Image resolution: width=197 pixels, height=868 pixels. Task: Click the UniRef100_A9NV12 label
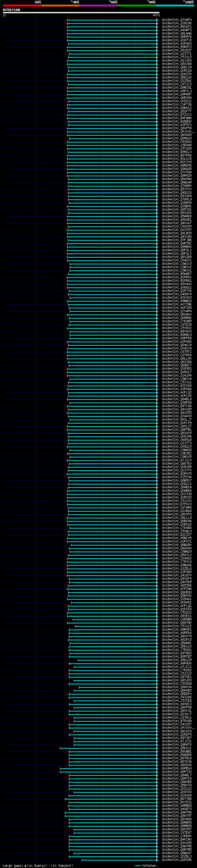177,108
